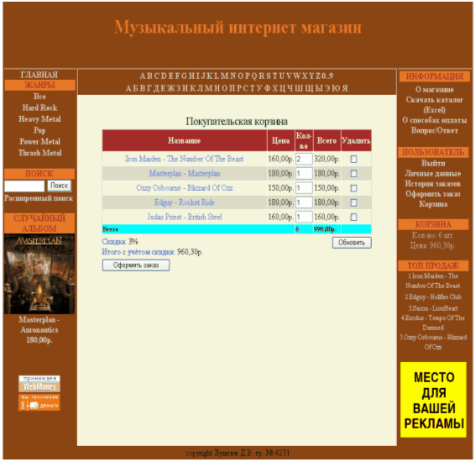This screenshot has width=476, height=462.
Task: Click the Обновить update button
Action: (x=352, y=243)
